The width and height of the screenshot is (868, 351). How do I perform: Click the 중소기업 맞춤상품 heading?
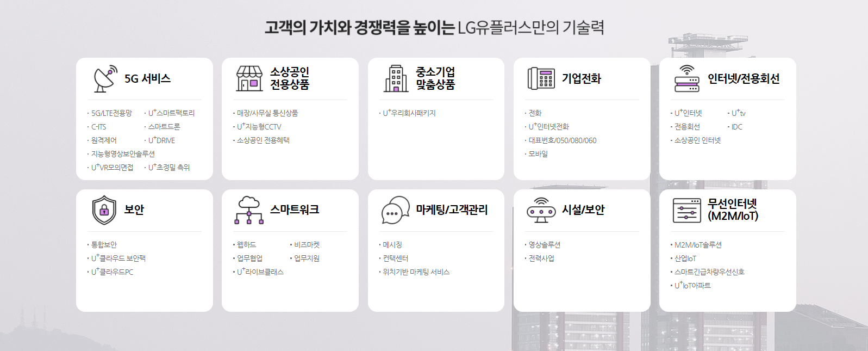tap(435, 78)
